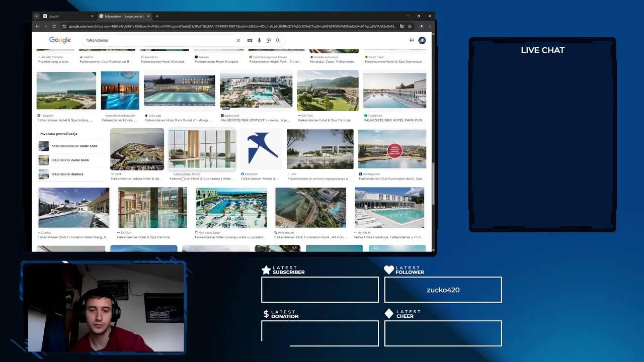Open the Google apps grid
The image size is (644, 362).
pos(412,40)
